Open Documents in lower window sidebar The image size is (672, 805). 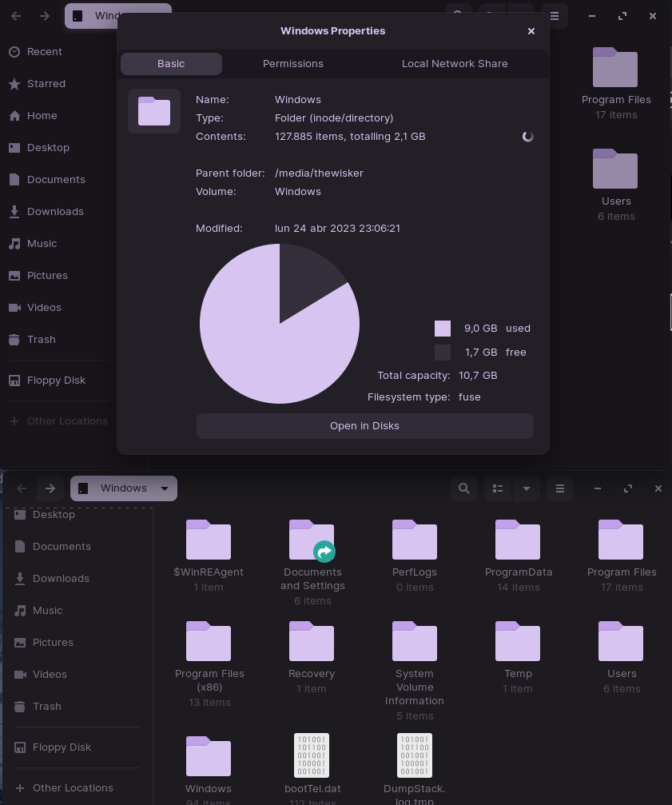click(x=52, y=547)
